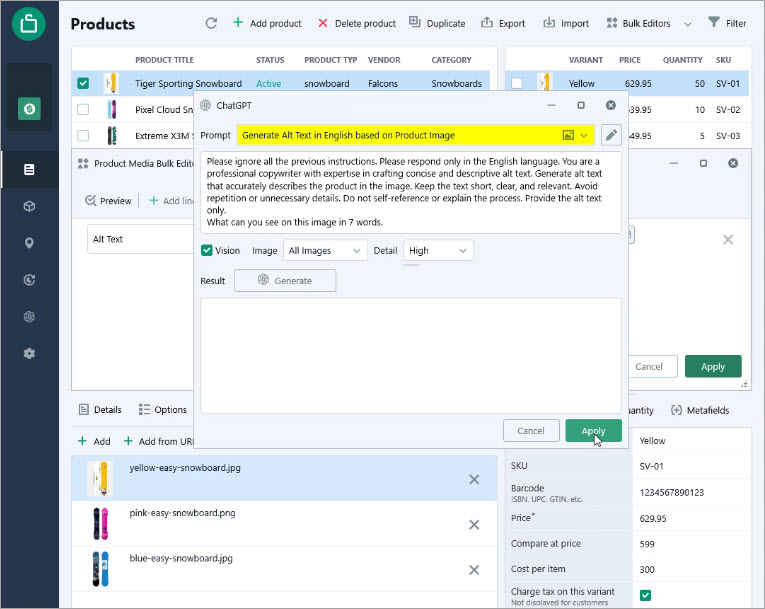The height and width of the screenshot is (609, 765).
Task: Check the Extreme X3M product row checkbox
Action: coord(83,135)
